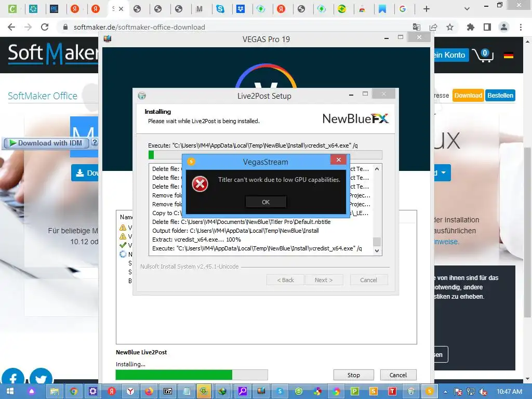The image size is (532, 399).
Task: Click the German flag language icon
Action: pyautogui.click(x=508, y=55)
